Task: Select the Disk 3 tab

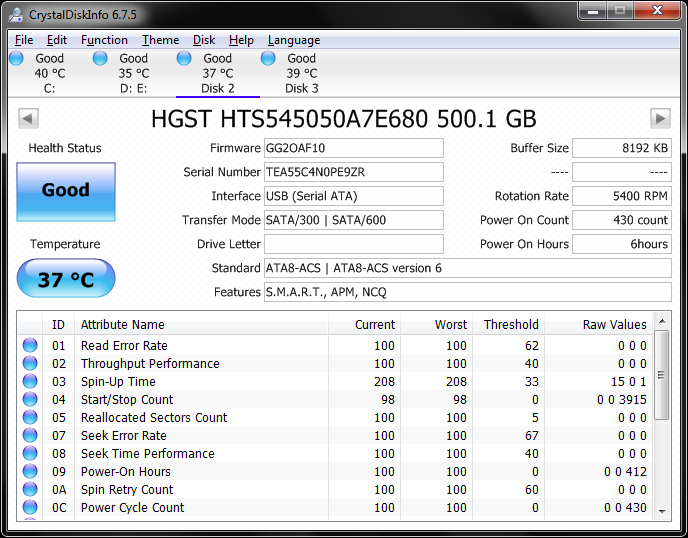Action: click(x=301, y=73)
